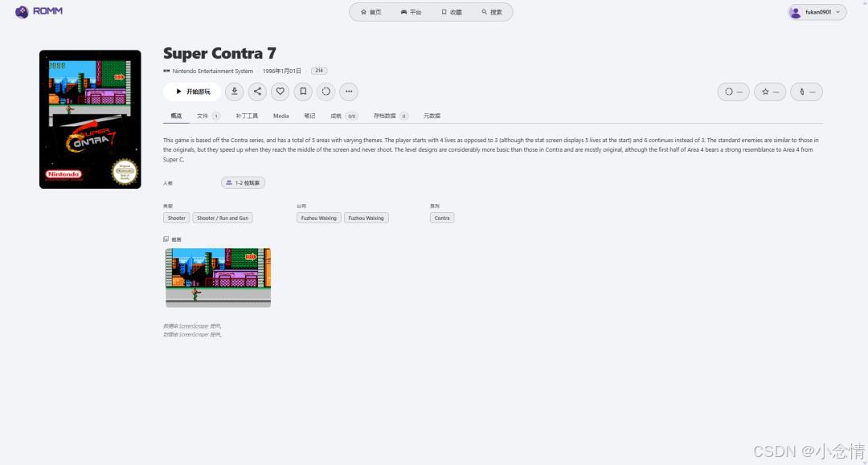Screen dimensions: 868x465
Task: Set play status via the dashed-circle pill
Action: (734, 92)
